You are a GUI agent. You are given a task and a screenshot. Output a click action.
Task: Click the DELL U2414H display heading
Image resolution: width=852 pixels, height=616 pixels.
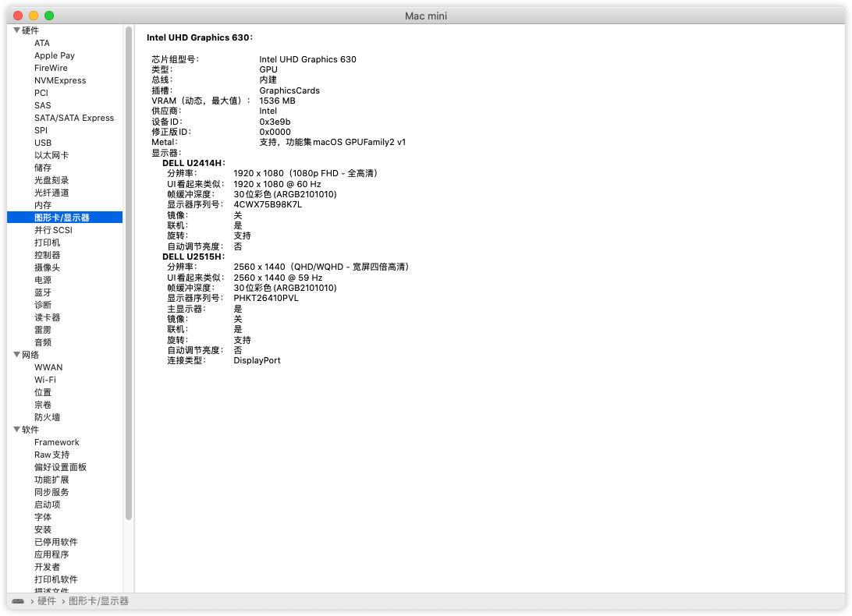coord(193,163)
